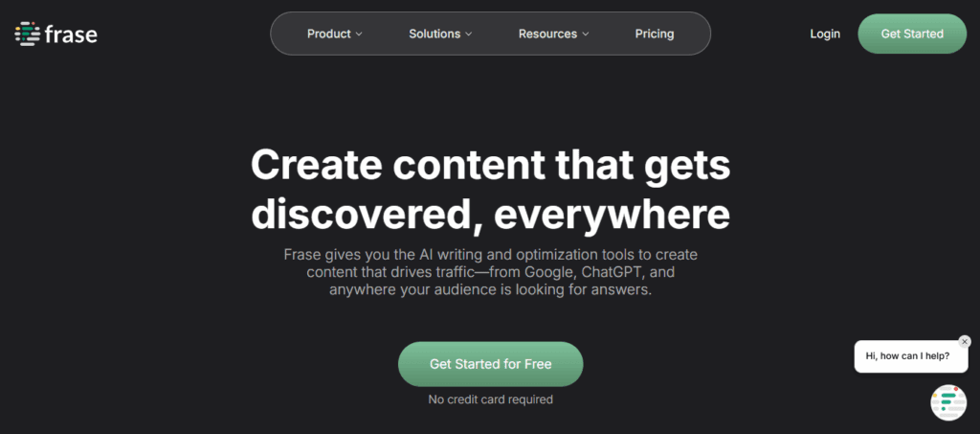Click the frase wordmark text
The width and height of the screenshot is (980, 434).
[71, 34]
